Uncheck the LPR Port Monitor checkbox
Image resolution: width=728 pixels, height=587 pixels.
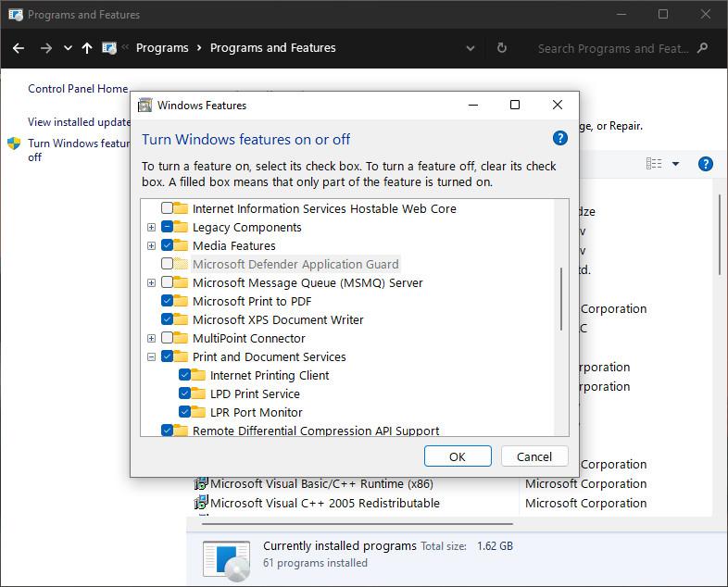pos(185,412)
